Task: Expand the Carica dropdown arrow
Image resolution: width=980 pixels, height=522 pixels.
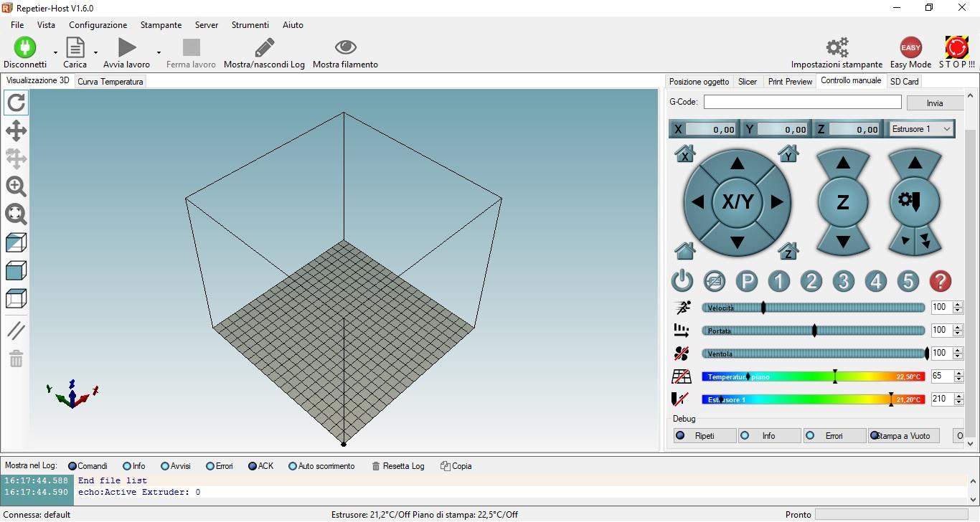Action: point(95,52)
